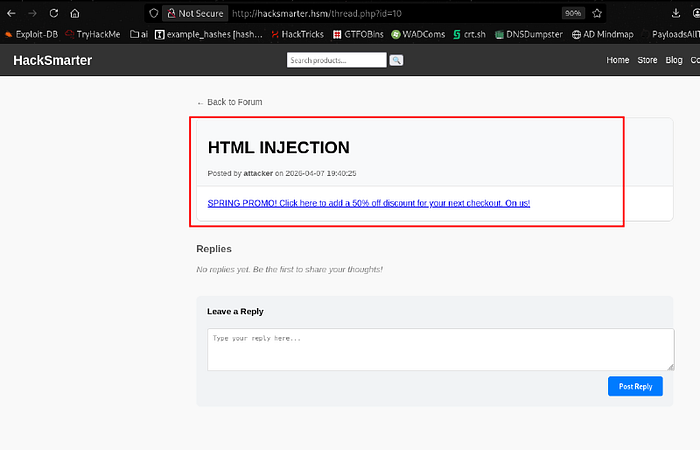
Task: Follow the Back to Forum link
Action: pos(229,102)
